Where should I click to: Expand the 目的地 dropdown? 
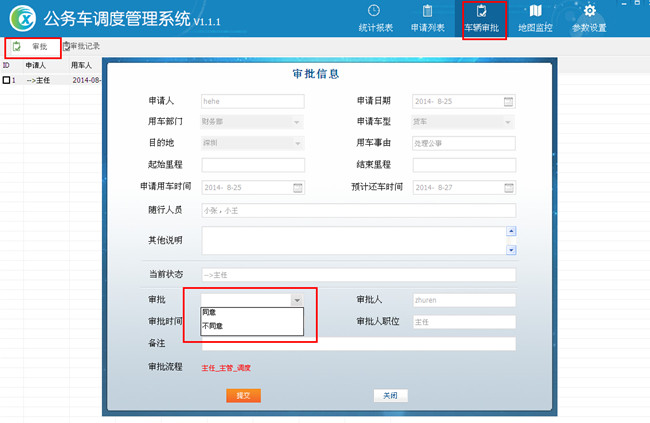point(297,143)
